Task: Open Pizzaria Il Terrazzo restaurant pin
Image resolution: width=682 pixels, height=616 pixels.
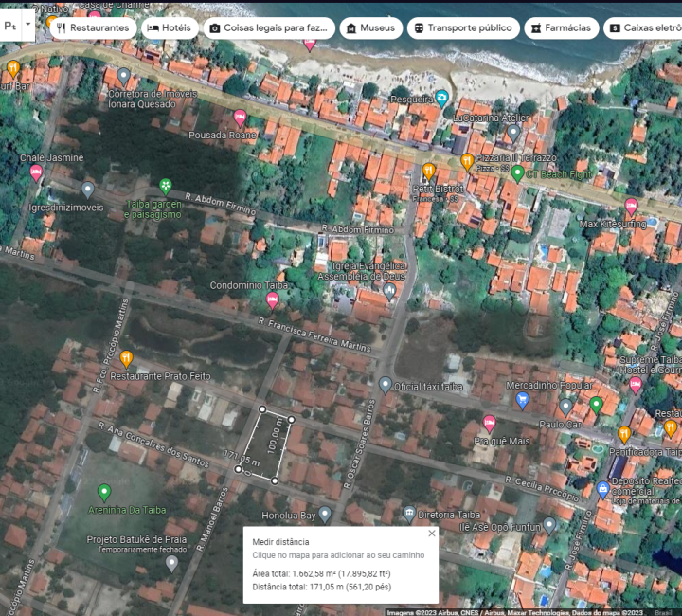Action: pos(467,162)
